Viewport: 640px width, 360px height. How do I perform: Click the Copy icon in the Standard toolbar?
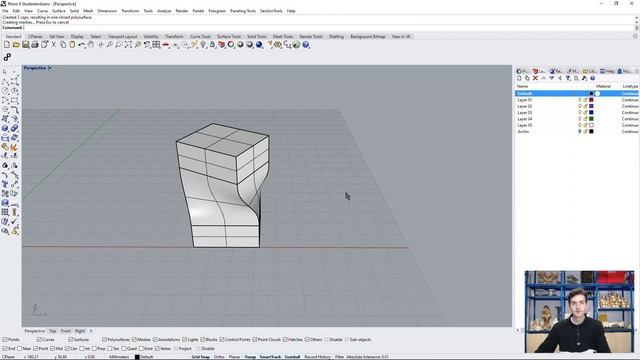click(x=63, y=45)
